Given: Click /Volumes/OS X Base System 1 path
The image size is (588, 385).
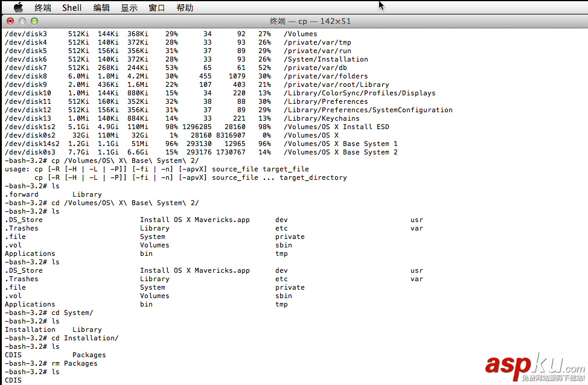Looking at the screenshot, I should [340, 144].
